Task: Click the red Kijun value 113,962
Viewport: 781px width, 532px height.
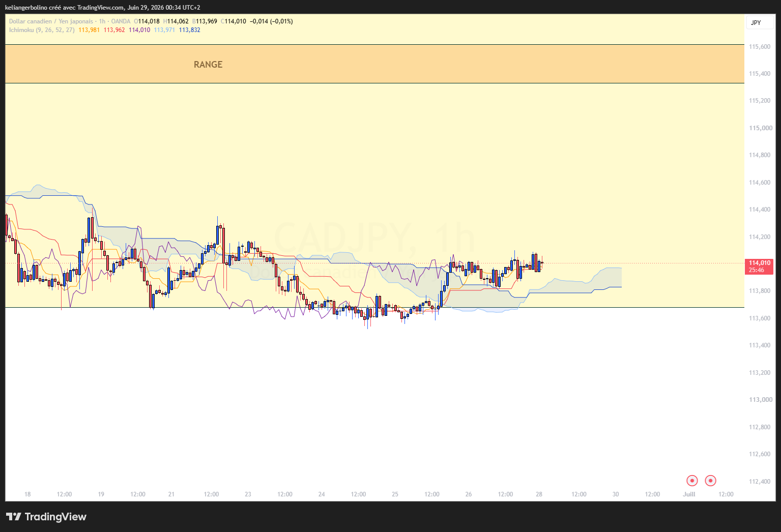Action: coord(114,30)
